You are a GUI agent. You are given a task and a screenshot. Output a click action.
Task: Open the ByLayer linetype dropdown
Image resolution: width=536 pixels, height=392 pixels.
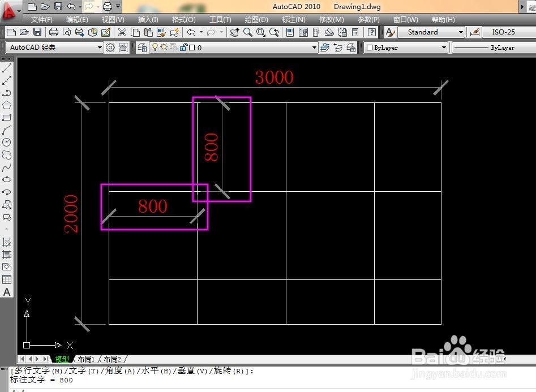pyautogui.click(x=494, y=48)
